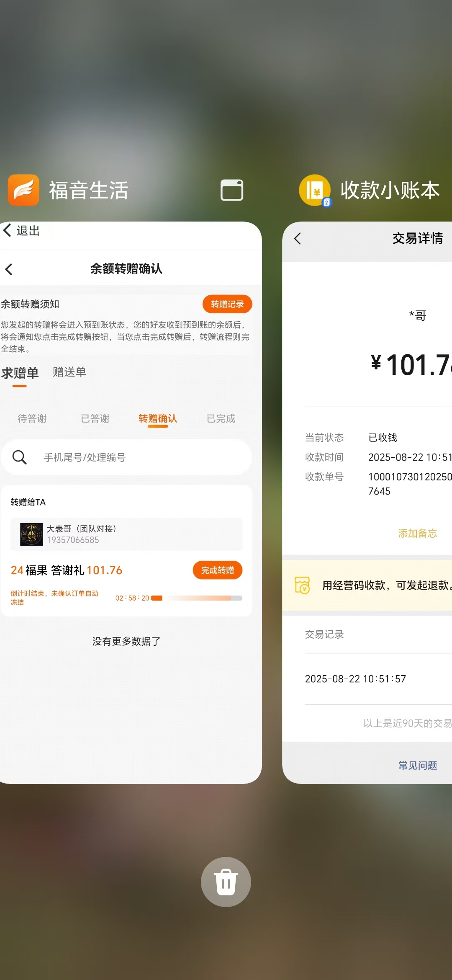Image resolution: width=452 pixels, height=980 pixels.
Task: Tap 大表哥 contact avatar image
Action: (x=31, y=534)
